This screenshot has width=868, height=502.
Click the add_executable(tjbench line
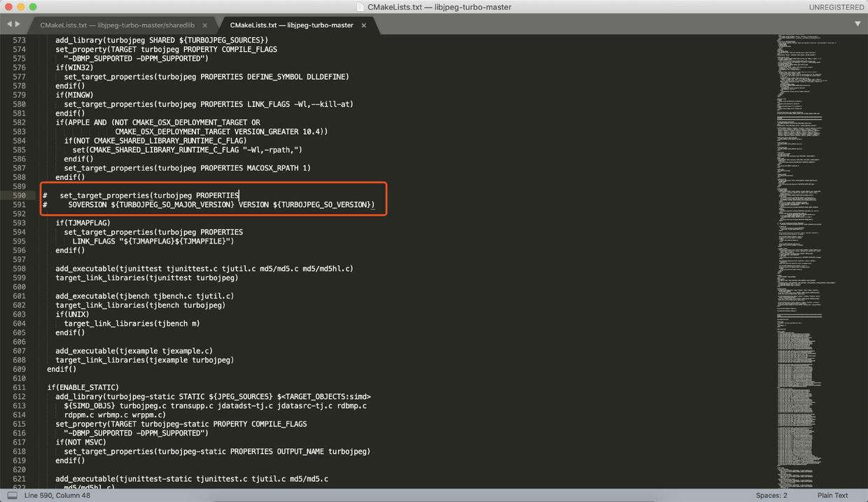coord(145,295)
